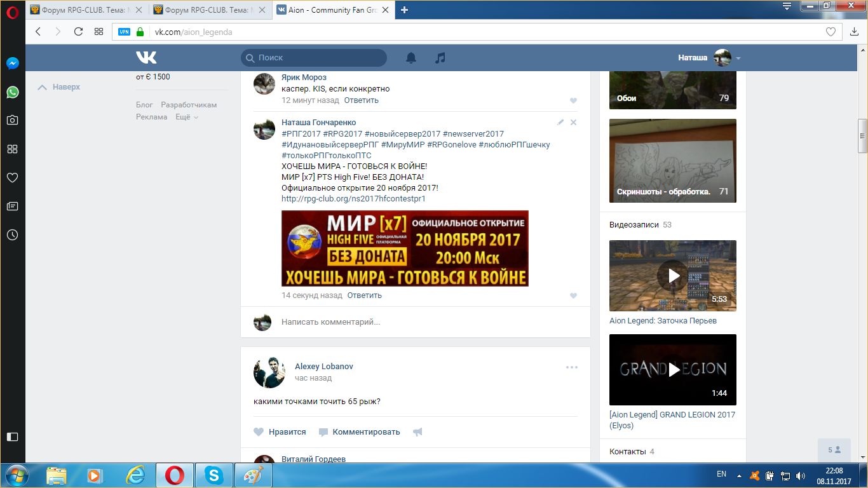Like the banner comment with heart icon
This screenshot has width=868, height=488.
[x=573, y=296]
